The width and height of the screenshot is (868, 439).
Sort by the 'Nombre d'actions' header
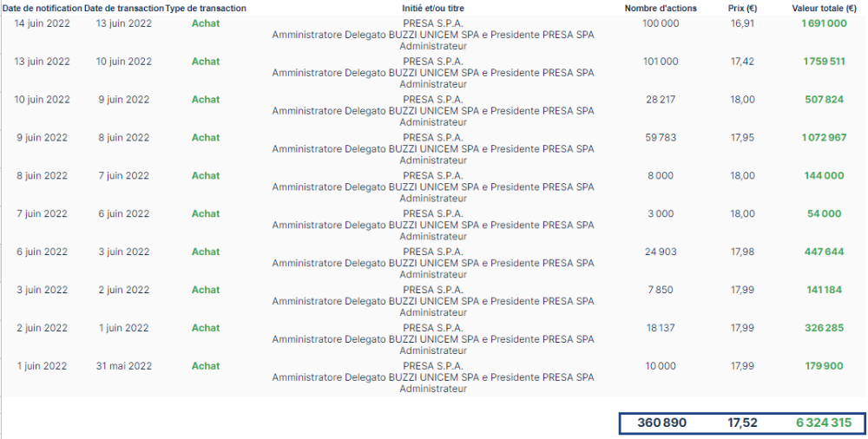[x=661, y=8]
